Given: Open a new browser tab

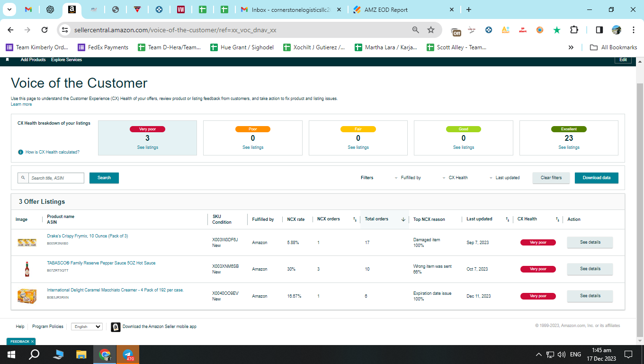Looking at the screenshot, I should [x=469, y=9].
